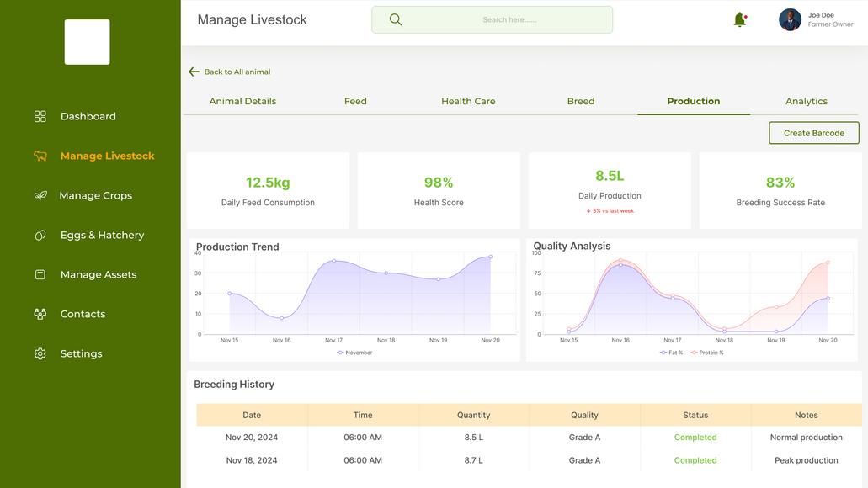Open Joe Doe profile avatar
The image size is (868, 488).
point(790,20)
